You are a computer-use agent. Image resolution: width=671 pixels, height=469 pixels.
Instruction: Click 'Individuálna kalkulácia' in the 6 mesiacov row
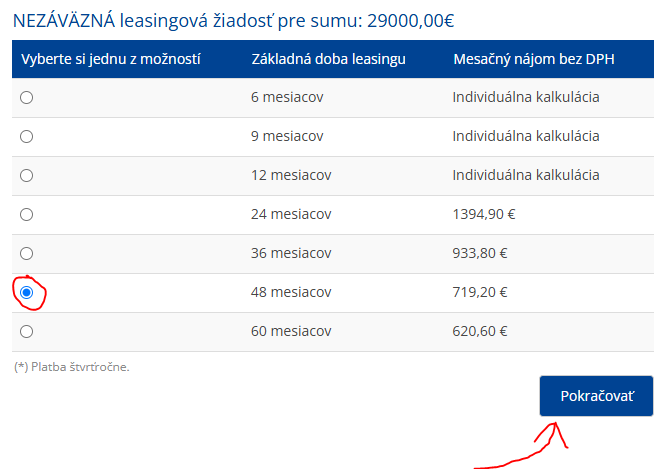526,97
